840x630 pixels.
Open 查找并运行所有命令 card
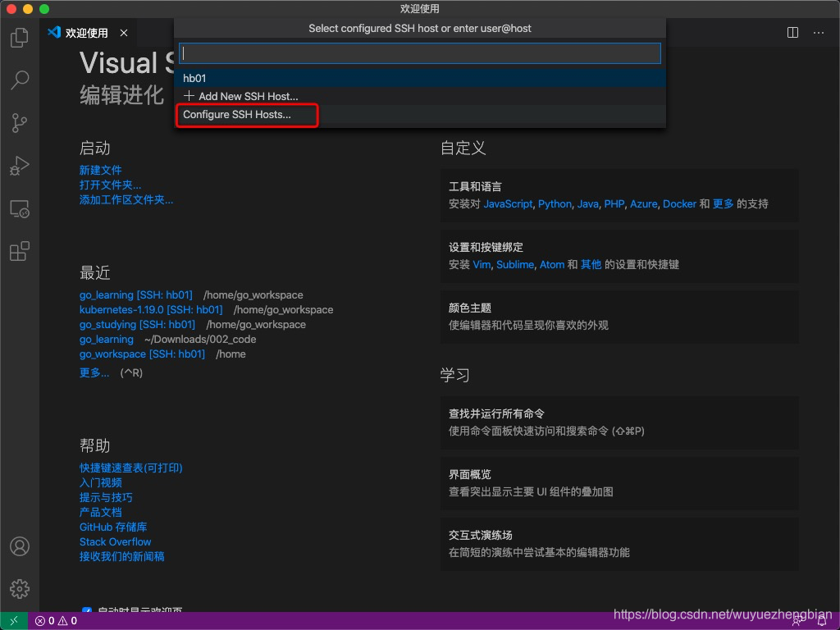[x=619, y=422]
